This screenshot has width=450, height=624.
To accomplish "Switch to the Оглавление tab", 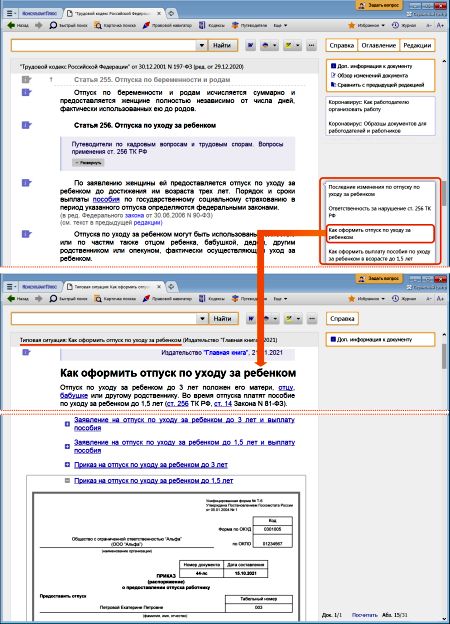I will pyautogui.click(x=378, y=45).
